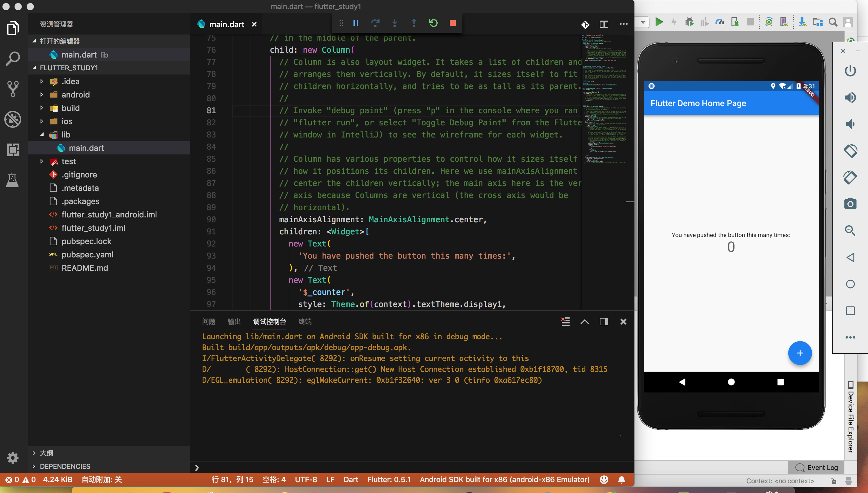Click the Dart language mode in status bar
Image resolution: width=868 pixels, height=493 pixels.
coord(350,479)
